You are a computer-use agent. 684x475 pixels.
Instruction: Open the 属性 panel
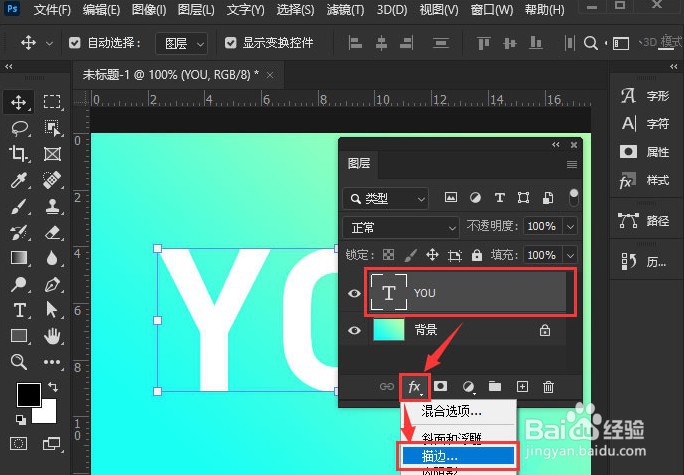[x=645, y=152]
